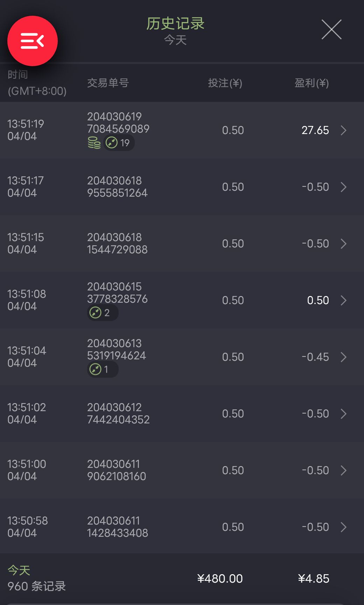The image size is (364, 605).
Task: Open details arrow for 13:50:58 record
Action: (x=343, y=527)
